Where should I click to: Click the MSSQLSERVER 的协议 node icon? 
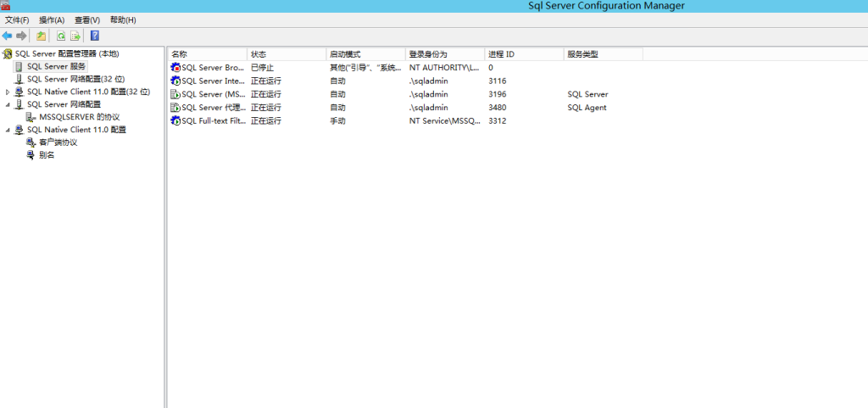pos(31,117)
